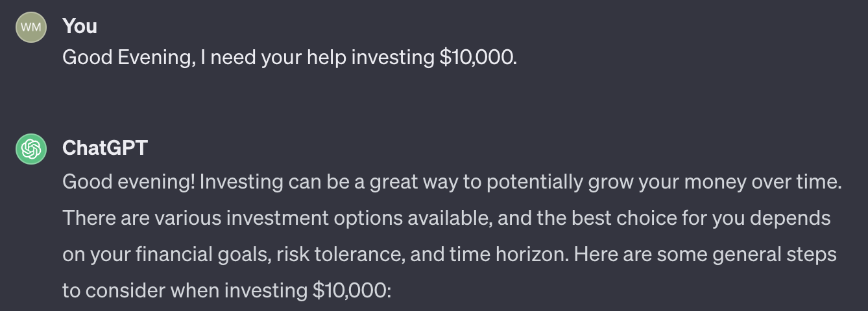
Task: Click the "ChatGPT" sender name label
Action: click(105, 148)
